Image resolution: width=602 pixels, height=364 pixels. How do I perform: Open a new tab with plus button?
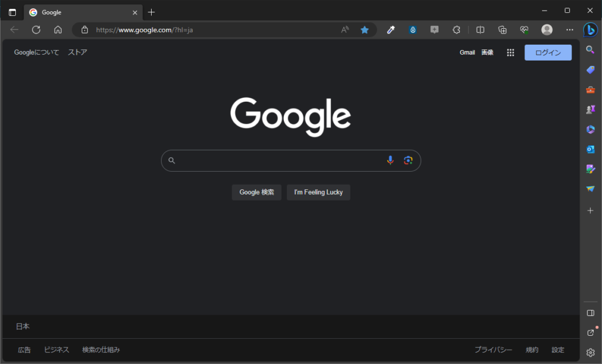pos(151,12)
